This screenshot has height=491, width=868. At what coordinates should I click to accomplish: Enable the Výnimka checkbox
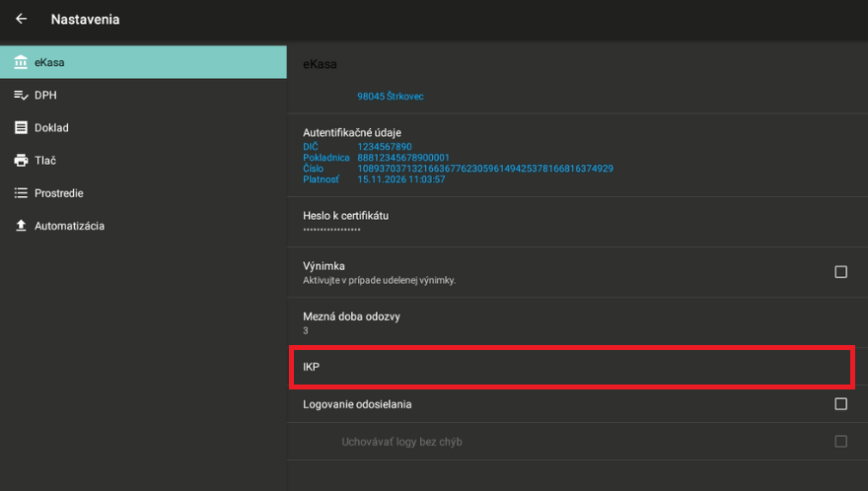(x=840, y=272)
